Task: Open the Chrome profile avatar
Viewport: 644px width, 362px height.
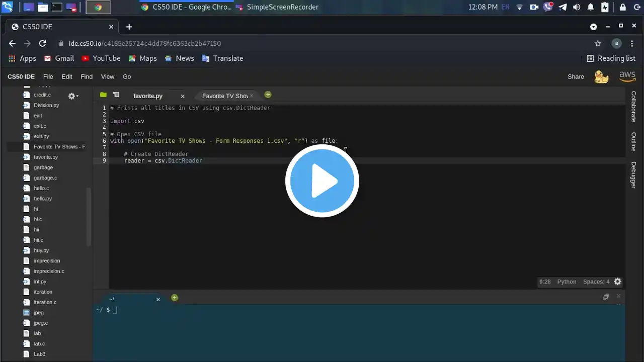Action: point(616,43)
